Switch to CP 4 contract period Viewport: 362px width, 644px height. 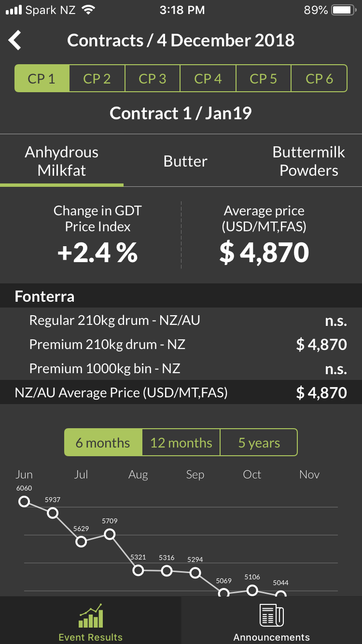[x=208, y=78]
